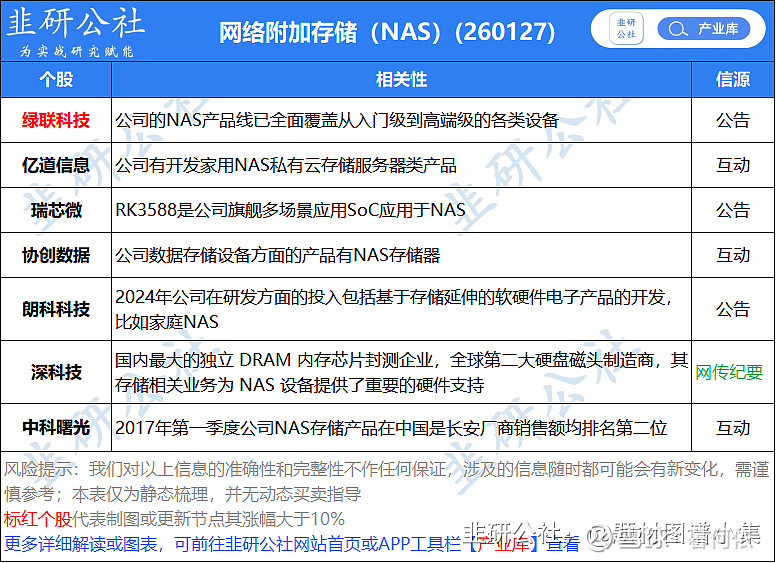
Task: Click 深科技 description about DRAM 内存芯片封测
Action: [401, 372]
